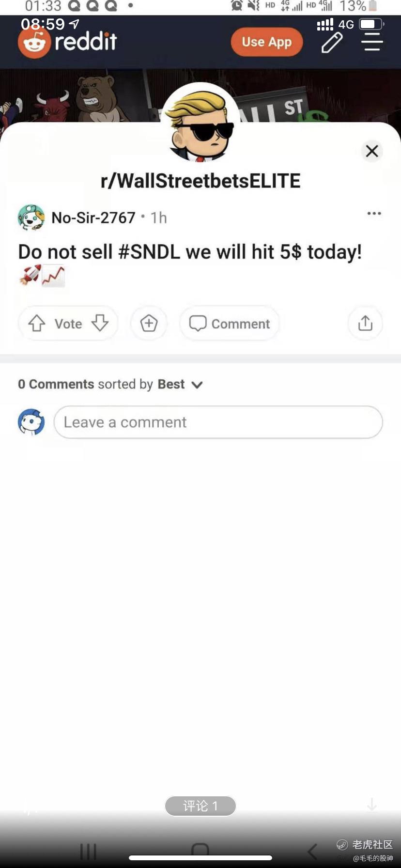Open No-Sir-2767 user profile
401x868 pixels.
93,218
